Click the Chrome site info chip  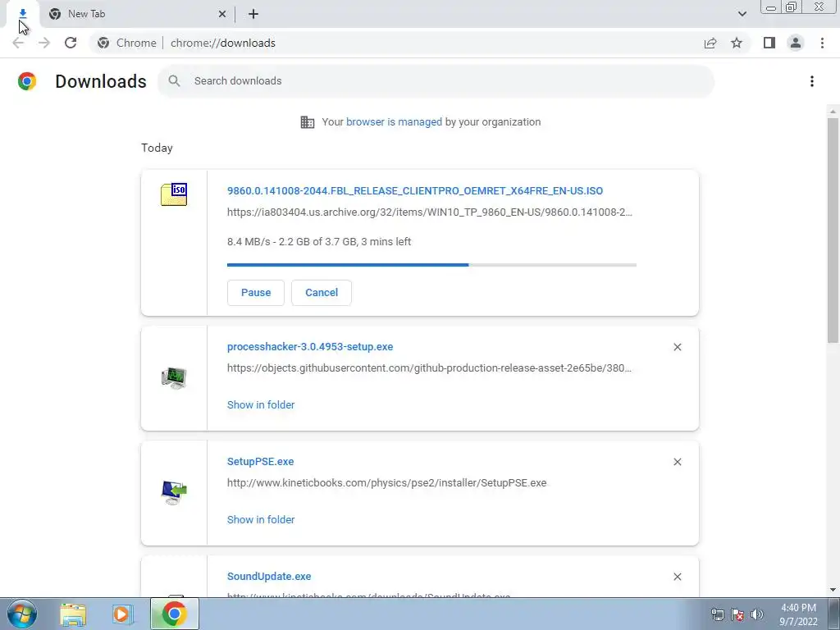click(127, 43)
